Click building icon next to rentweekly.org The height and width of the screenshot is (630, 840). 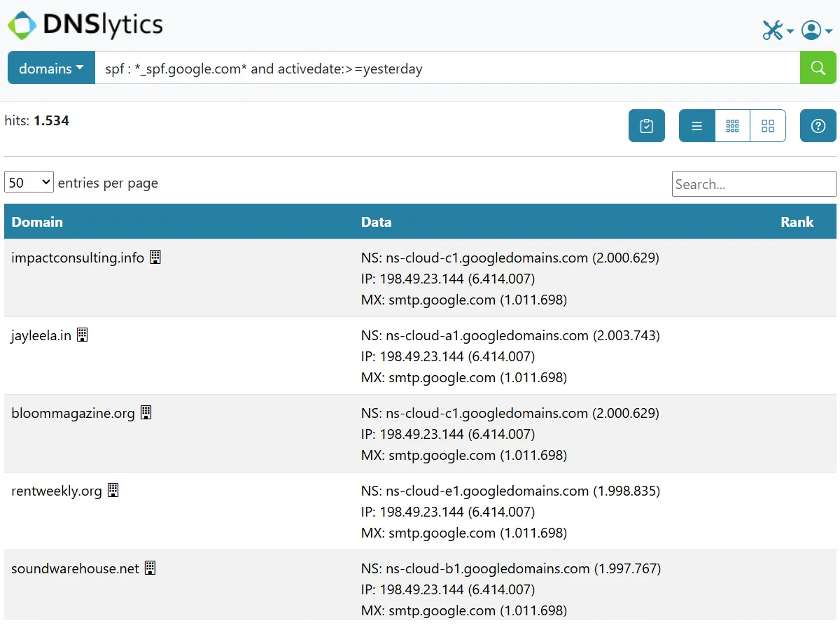click(113, 490)
